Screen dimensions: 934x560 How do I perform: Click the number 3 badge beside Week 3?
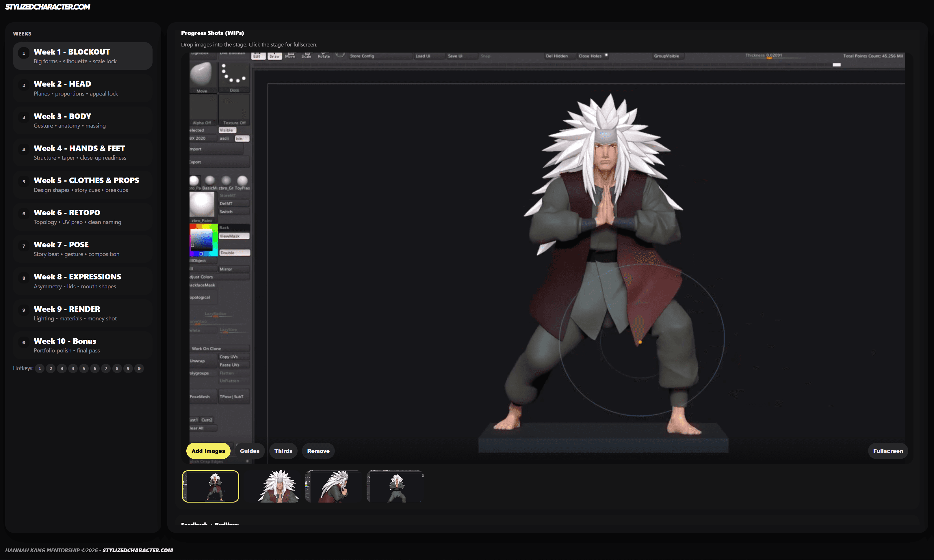pyautogui.click(x=24, y=117)
